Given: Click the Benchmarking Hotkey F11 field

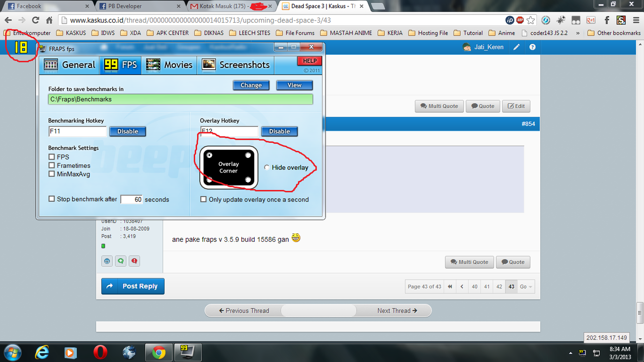Looking at the screenshot, I should [x=77, y=131].
